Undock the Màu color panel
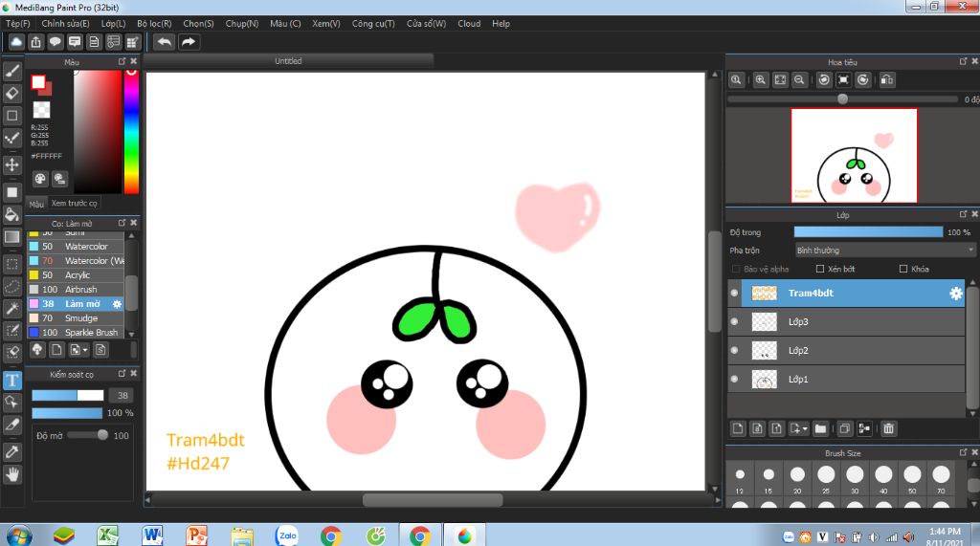Screen dimensions: 980x546 [122, 62]
